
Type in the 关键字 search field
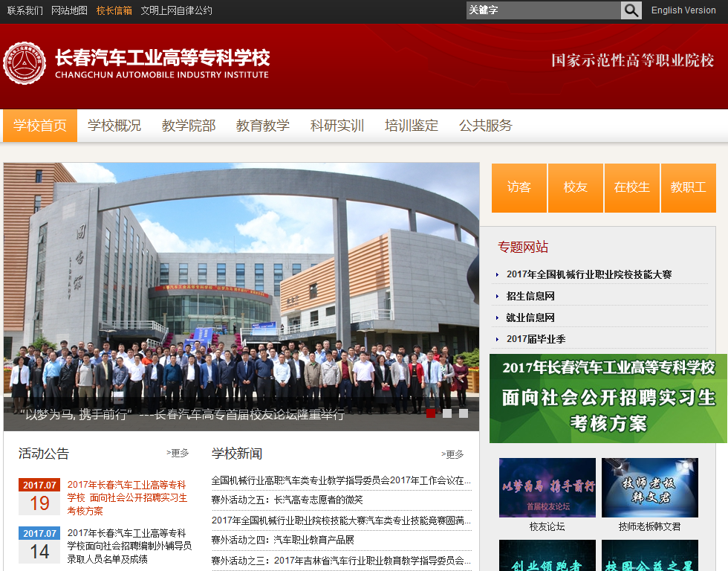(x=543, y=10)
